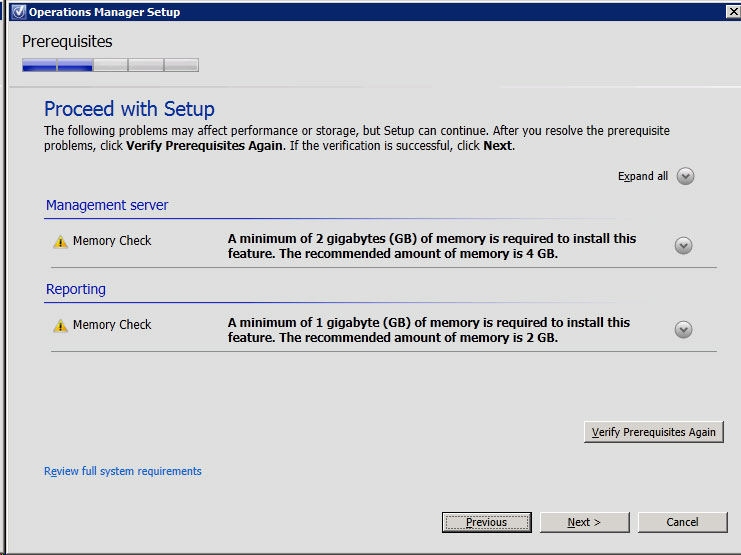Go back with the Previous button

click(487, 522)
